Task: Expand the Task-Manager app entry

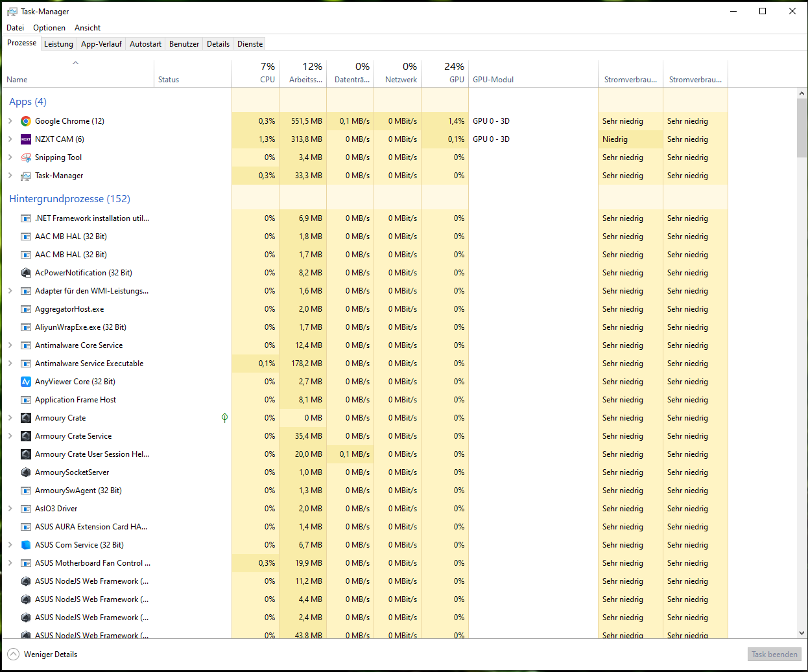Action: pos(10,176)
